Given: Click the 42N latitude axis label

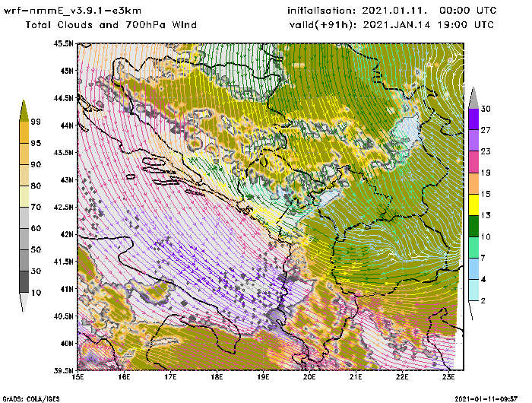Looking at the screenshot, I should point(67,234).
